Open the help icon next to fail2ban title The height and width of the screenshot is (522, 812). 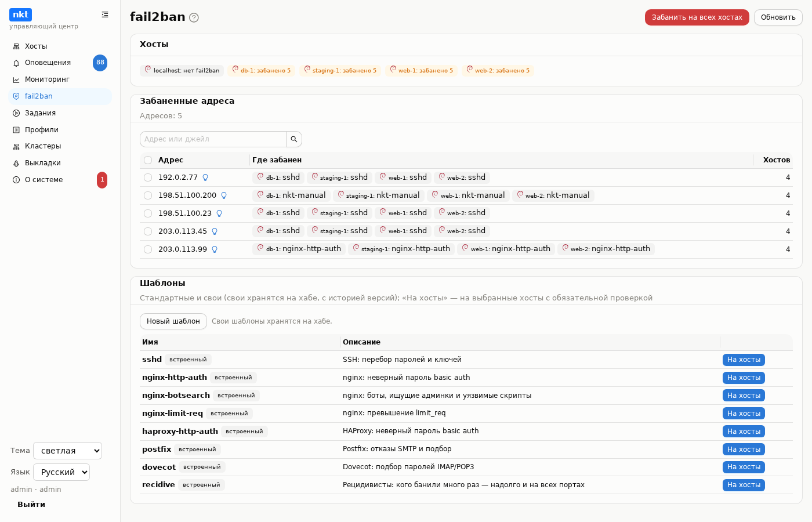(194, 17)
